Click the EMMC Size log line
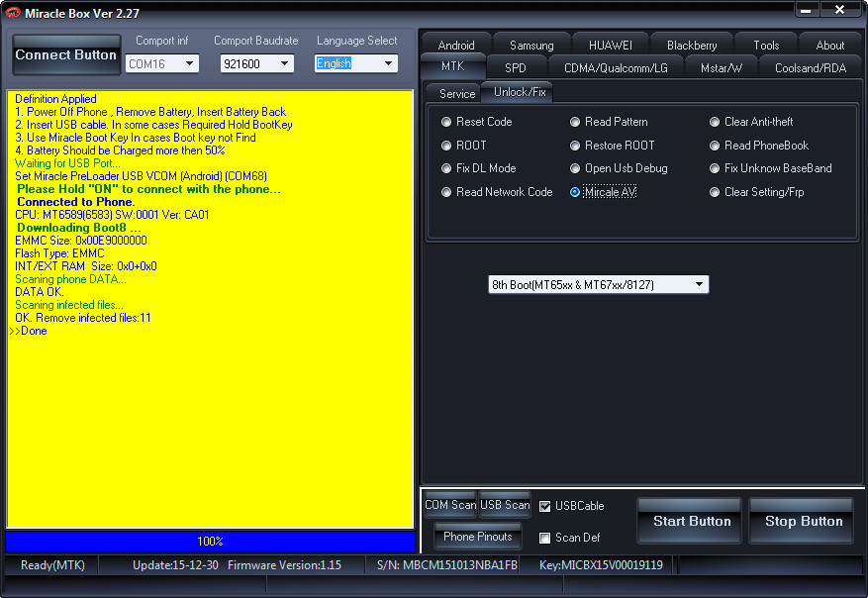868x598 pixels. point(81,241)
